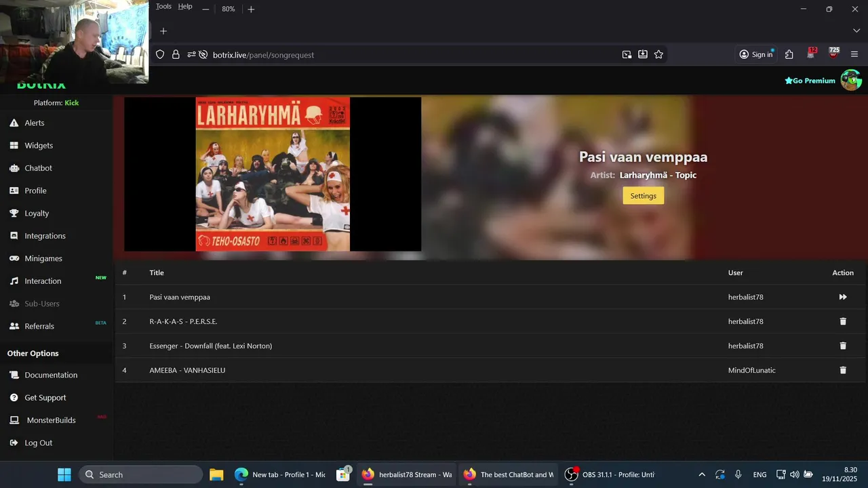The image size is (868, 488).
Task: Click the shield tracking protection icon
Action: [160, 55]
